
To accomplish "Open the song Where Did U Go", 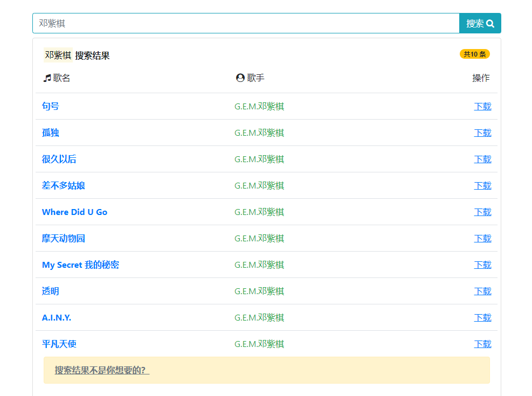I will click(x=74, y=212).
